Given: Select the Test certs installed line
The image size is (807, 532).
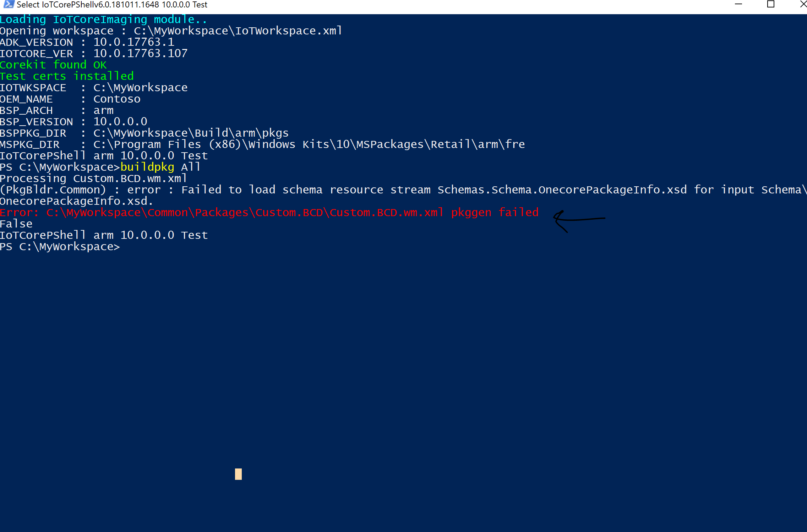Looking at the screenshot, I should [x=67, y=76].
